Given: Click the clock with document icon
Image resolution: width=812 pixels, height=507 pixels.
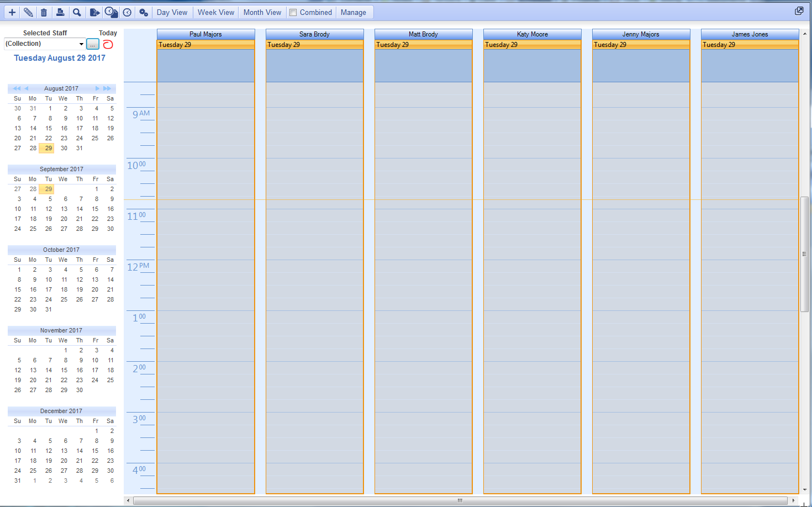Looking at the screenshot, I should pyautogui.click(x=111, y=12).
